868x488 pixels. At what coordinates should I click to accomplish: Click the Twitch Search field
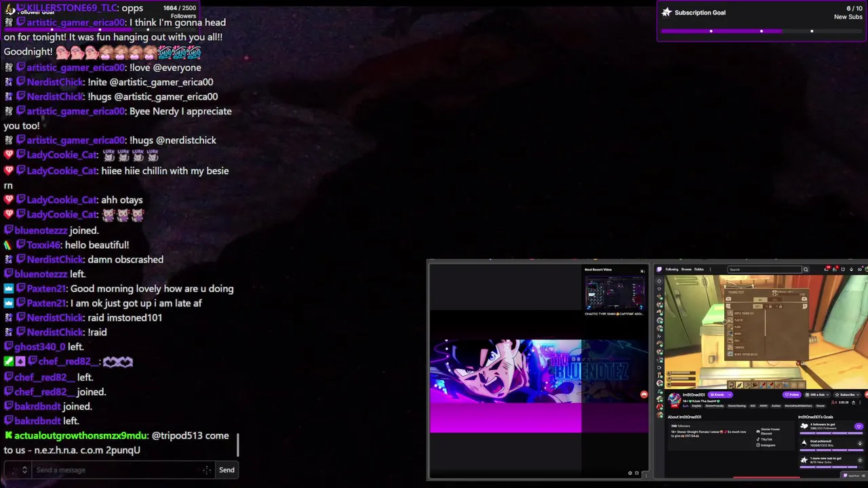point(765,269)
